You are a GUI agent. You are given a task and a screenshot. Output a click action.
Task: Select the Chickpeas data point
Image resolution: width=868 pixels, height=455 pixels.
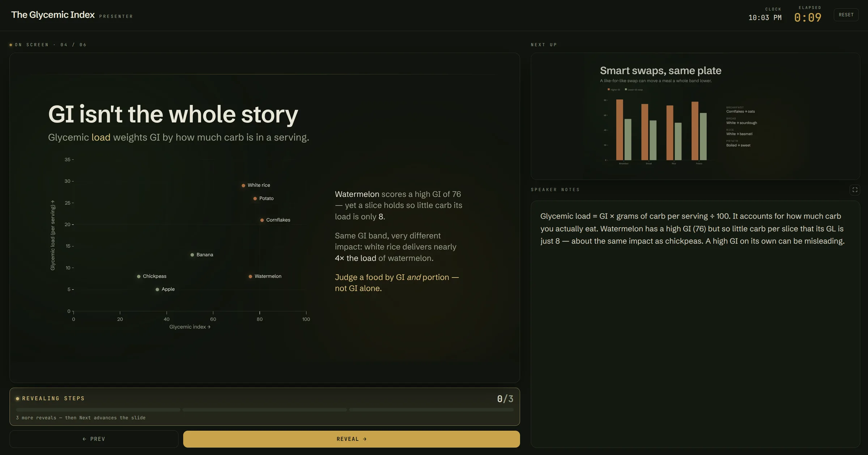[139, 277]
